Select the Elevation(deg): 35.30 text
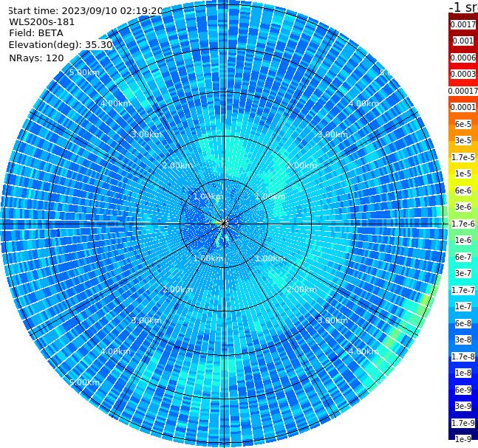The width and height of the screenshot is (478, 448). 61,45
